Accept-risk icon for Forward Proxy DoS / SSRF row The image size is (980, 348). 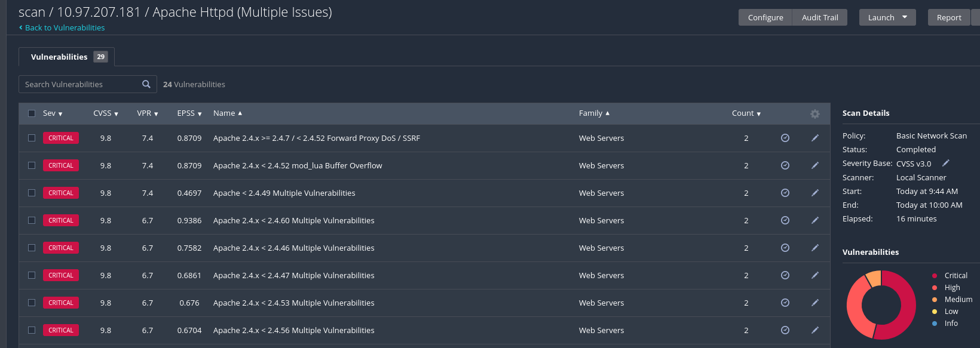(785, 138)
